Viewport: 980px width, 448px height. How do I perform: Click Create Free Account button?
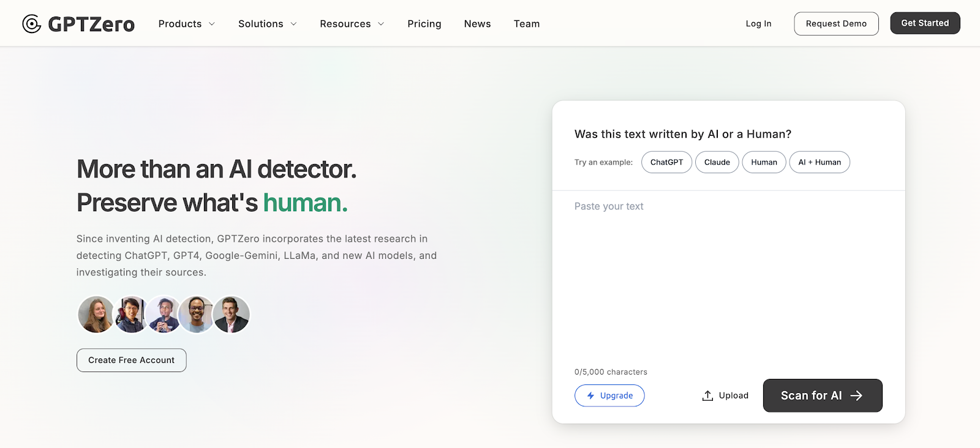pos(131,360)
